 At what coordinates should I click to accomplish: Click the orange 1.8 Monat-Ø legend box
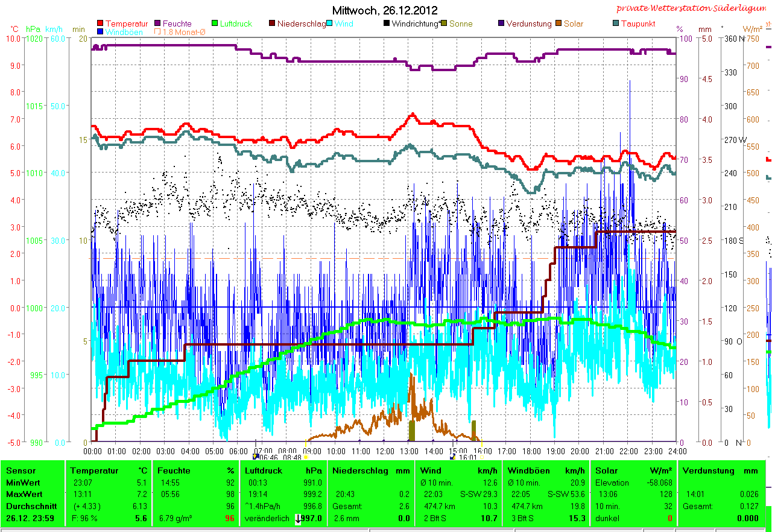159,32
